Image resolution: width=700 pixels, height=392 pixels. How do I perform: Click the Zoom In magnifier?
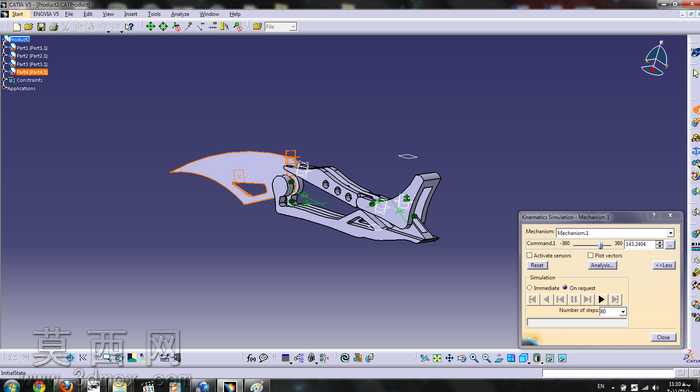474,358
